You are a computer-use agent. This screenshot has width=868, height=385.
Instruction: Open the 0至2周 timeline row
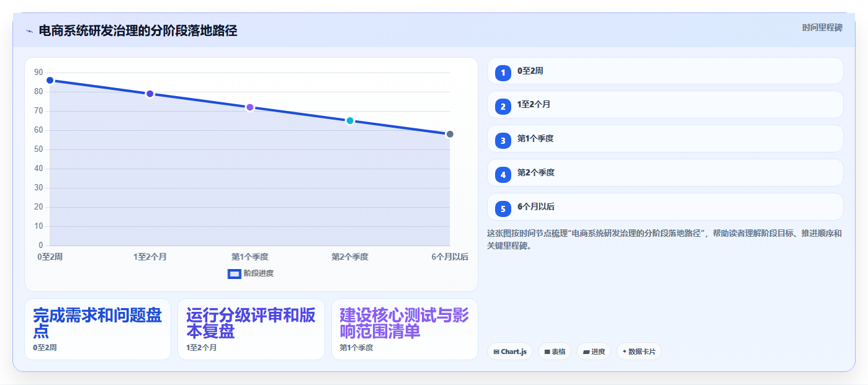tap(665, 71)
